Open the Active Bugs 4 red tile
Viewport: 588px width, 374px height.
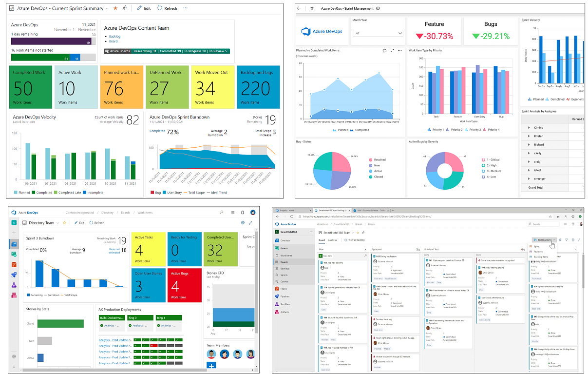[x=185, y=285]
